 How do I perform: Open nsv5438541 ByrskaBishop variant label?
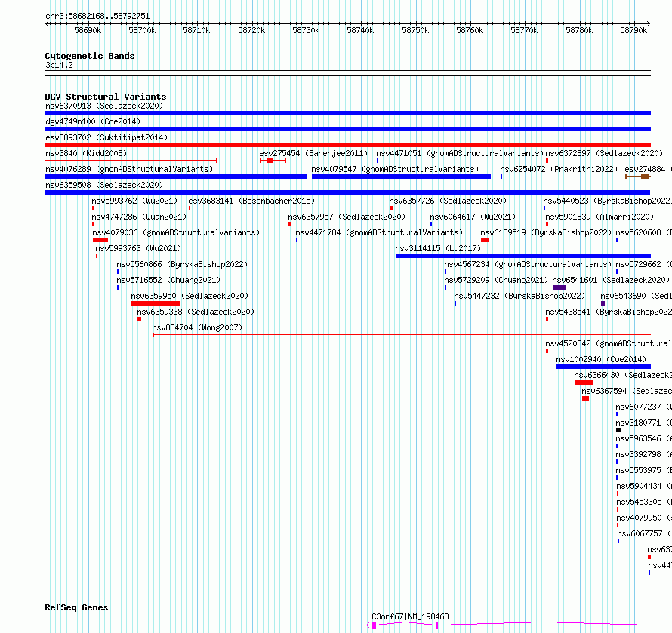coord(609,312)
